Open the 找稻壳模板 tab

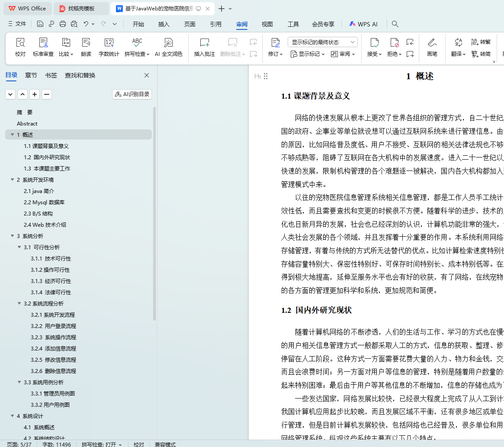coord(81,9)
